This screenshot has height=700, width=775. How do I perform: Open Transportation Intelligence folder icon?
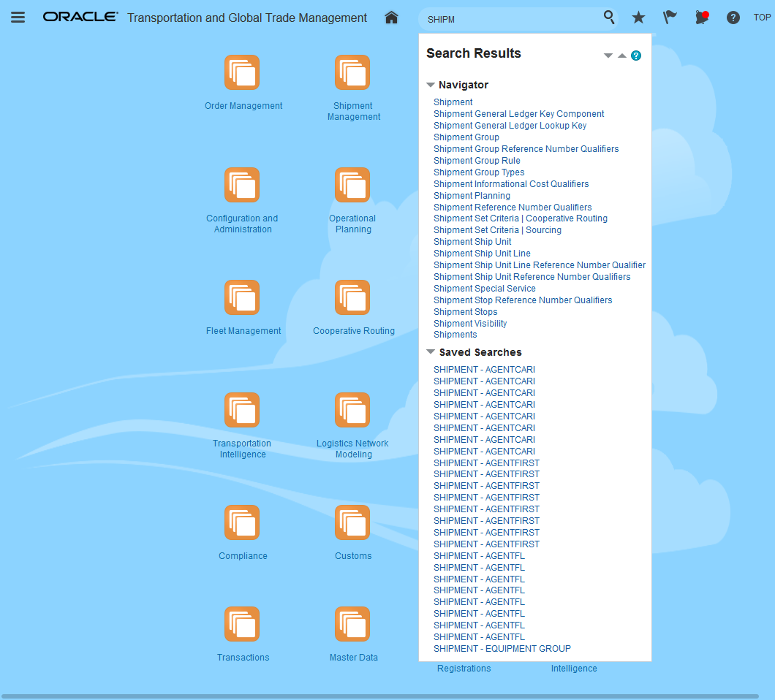coord(242,410)
